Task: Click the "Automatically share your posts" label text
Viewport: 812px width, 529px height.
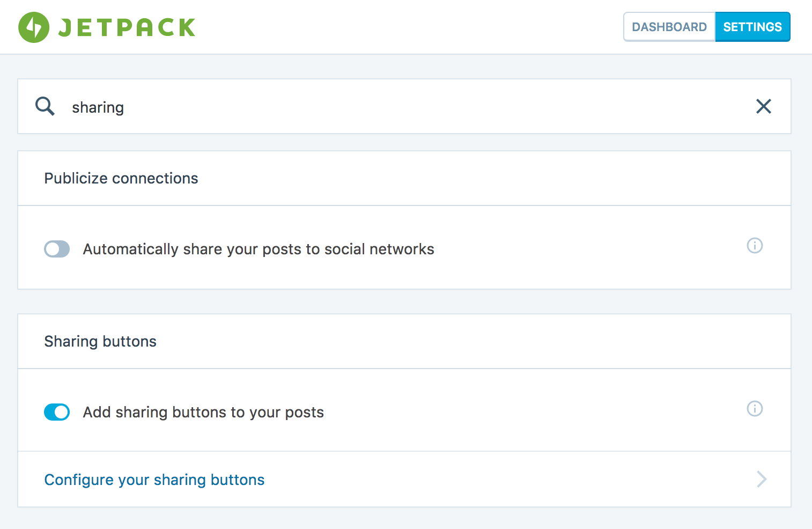Action: coord(259,249)
